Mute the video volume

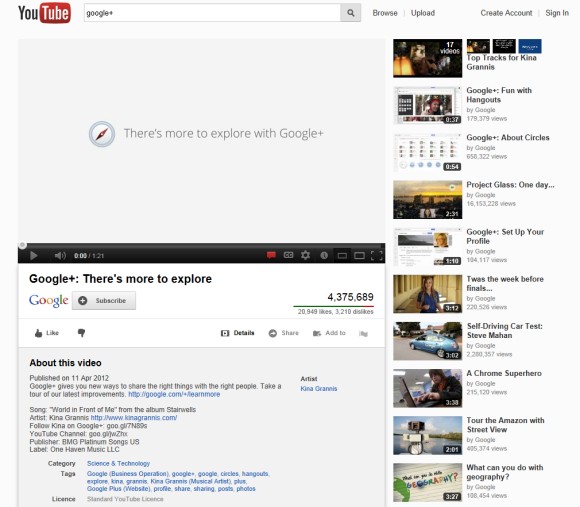click(60, 256)
